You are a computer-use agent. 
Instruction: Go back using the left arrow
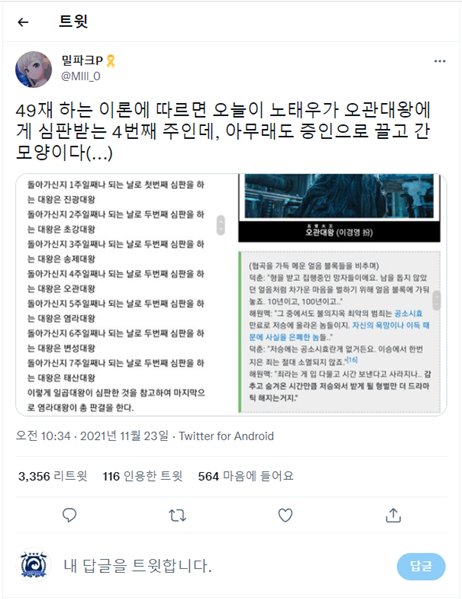click(23, 22)
